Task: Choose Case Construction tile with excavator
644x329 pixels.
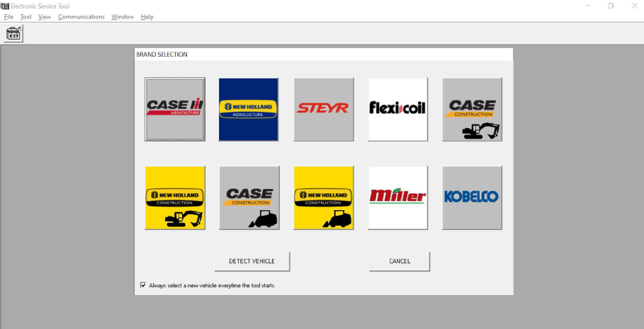Action: tap(472, 110)
